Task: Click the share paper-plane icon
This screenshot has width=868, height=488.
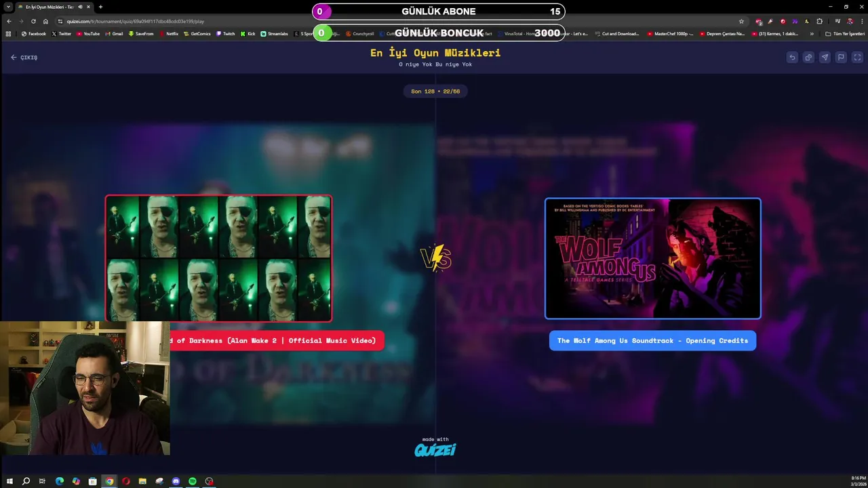Action: coord(825,58)
